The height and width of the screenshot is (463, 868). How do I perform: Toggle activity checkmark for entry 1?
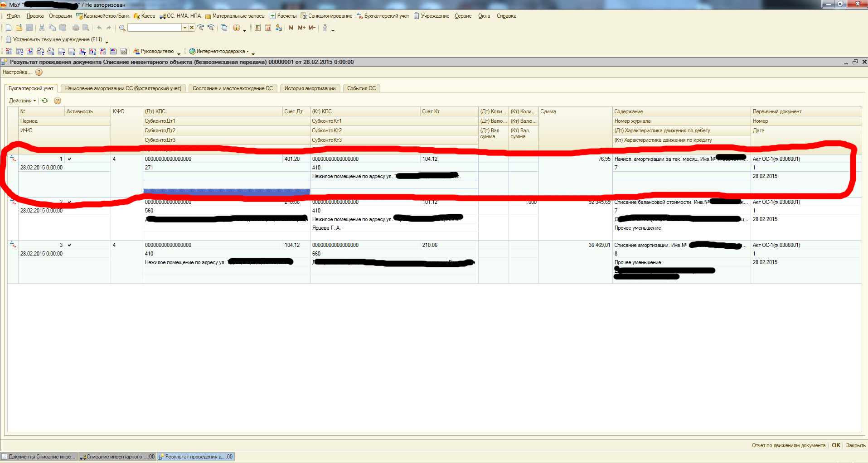(69, 159)
